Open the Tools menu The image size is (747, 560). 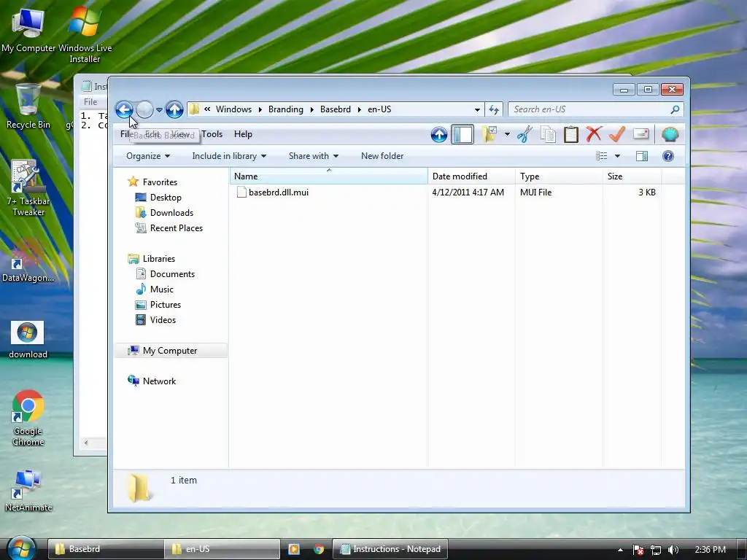coord(212,134)
